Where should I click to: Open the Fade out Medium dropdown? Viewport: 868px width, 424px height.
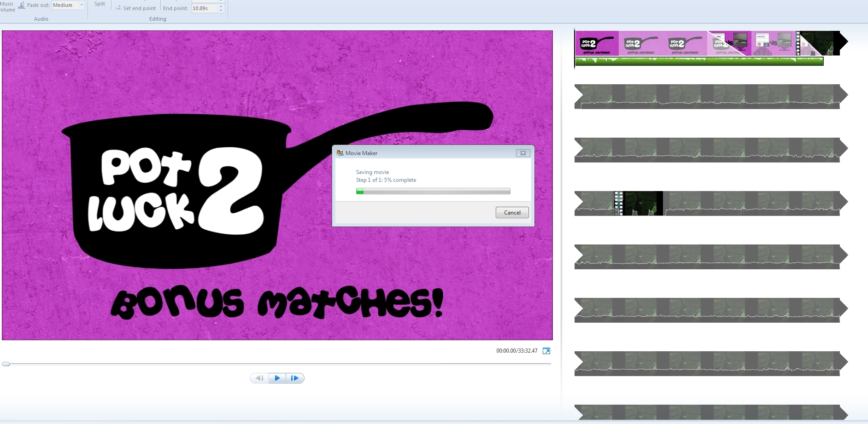[68, 5]
